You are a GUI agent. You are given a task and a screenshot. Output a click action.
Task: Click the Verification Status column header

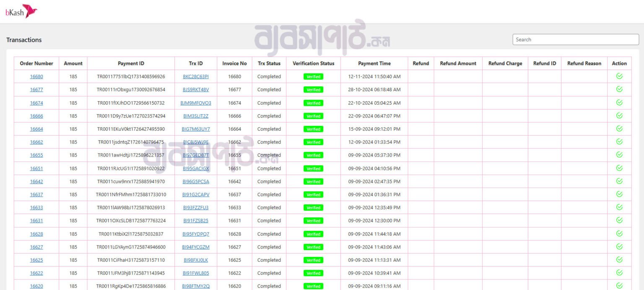tap(313, 63)
